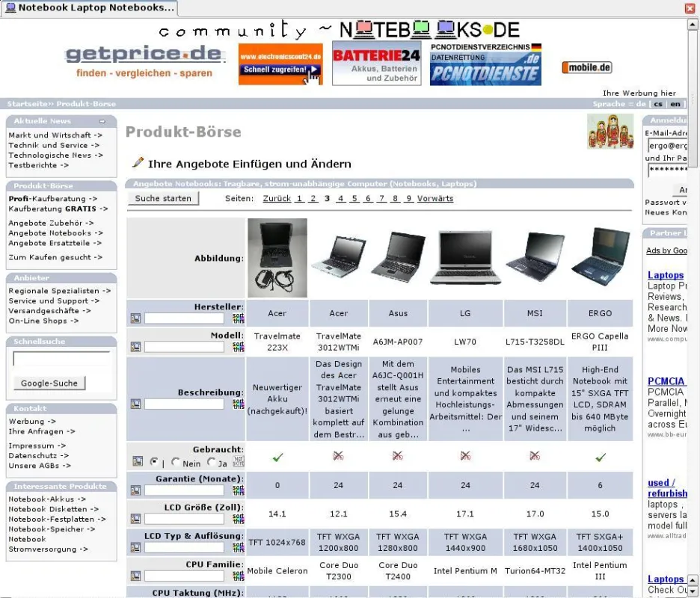Viewport: 700px width, 598px height.
Task: Go to results page 5
Action: (x=354, y=199)
